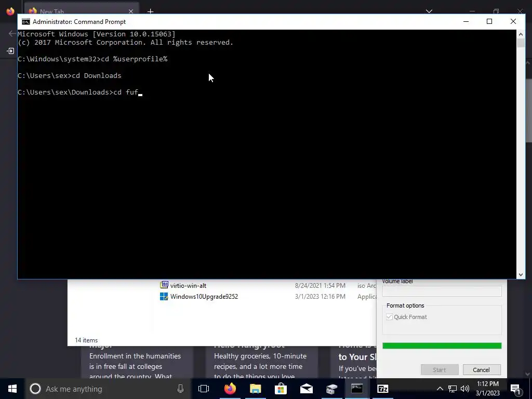Cancel the Format dialog
The width and height of the screenshot is (532, 399).
click(482, 370)
